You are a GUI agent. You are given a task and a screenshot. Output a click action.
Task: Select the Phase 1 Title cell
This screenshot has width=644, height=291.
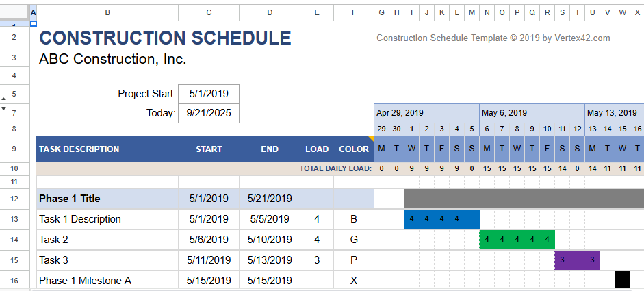(107, 199)
